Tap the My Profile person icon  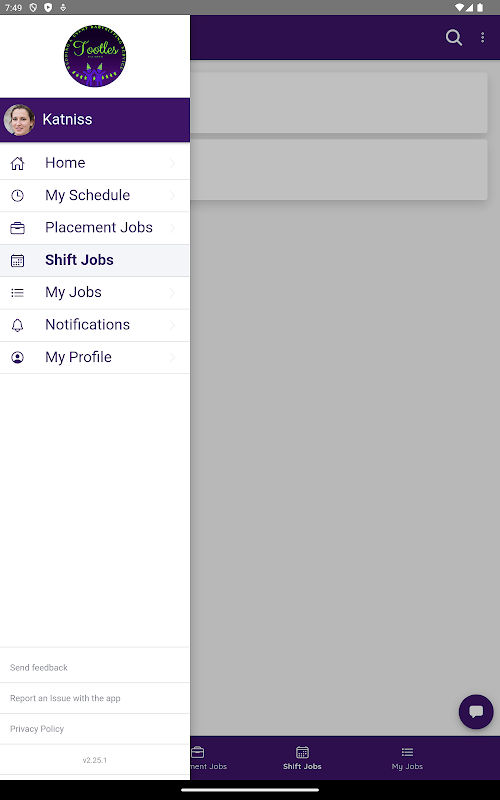coord(17,357)
